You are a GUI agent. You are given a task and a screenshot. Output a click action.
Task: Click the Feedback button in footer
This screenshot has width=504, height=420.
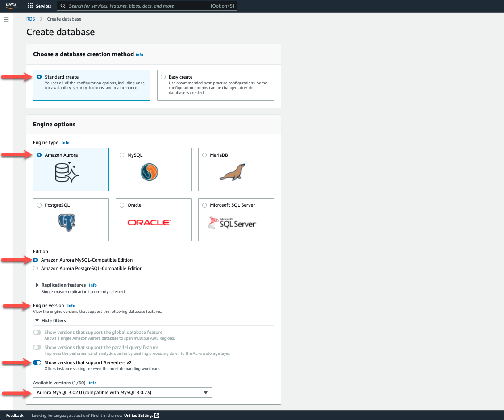point(15,416)
